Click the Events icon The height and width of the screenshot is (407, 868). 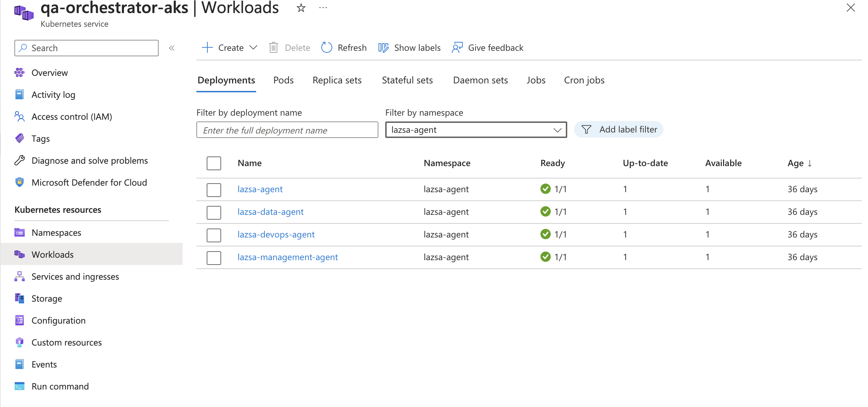[x=20, y=364]
